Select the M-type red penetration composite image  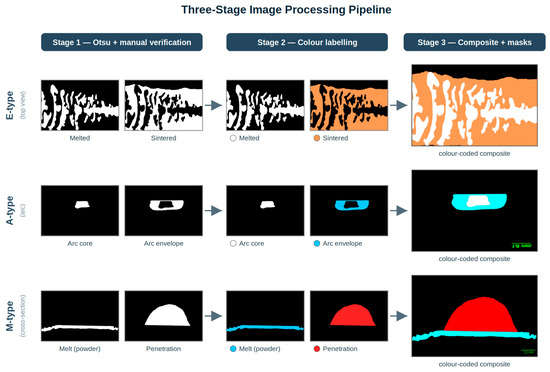coord(474,316)
